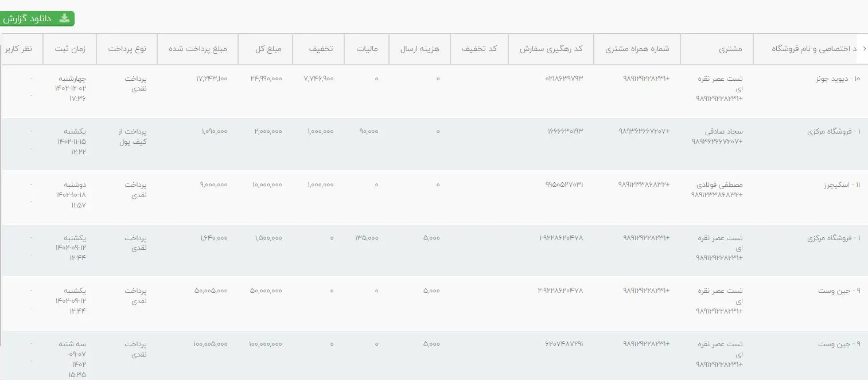Click the مالیات column header
Screen dimensions: 868x380
pos(367,49)
